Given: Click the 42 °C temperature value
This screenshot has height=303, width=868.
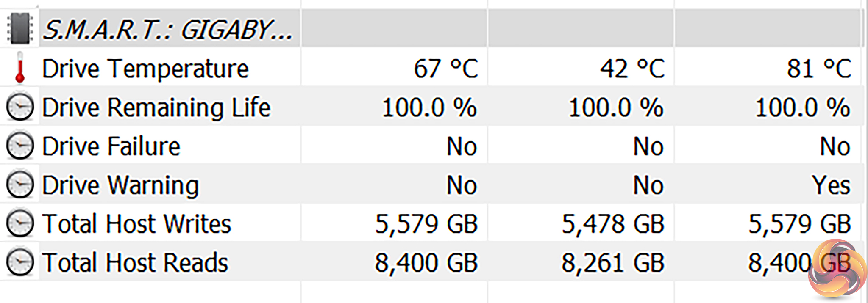Looking at the screenshot, I should [632, 69].
